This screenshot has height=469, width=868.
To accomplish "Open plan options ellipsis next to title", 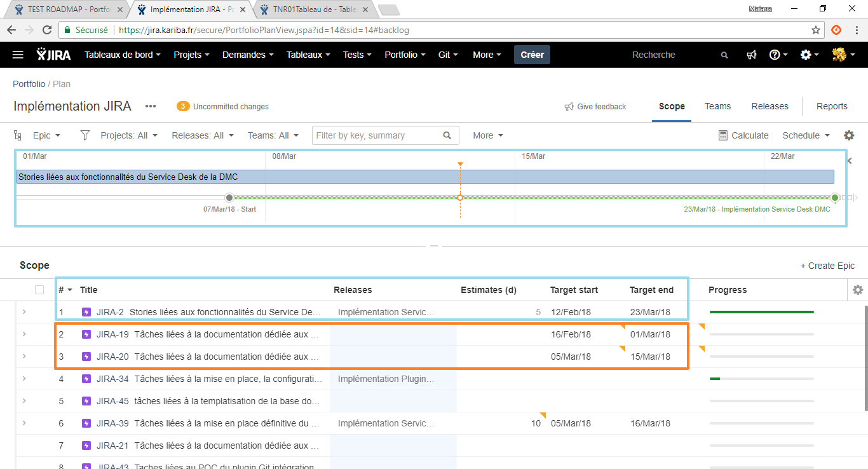I will tap(151, 106).
